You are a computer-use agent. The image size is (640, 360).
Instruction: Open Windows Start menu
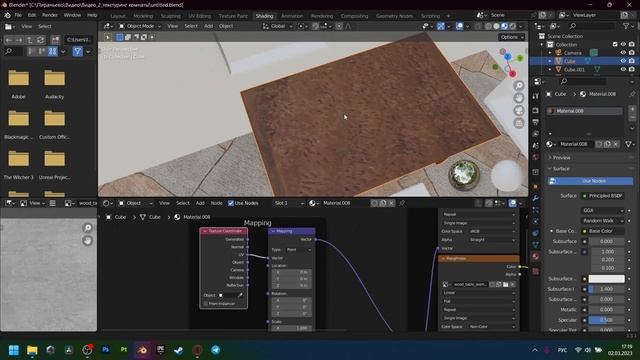click(x=14, y=350)
